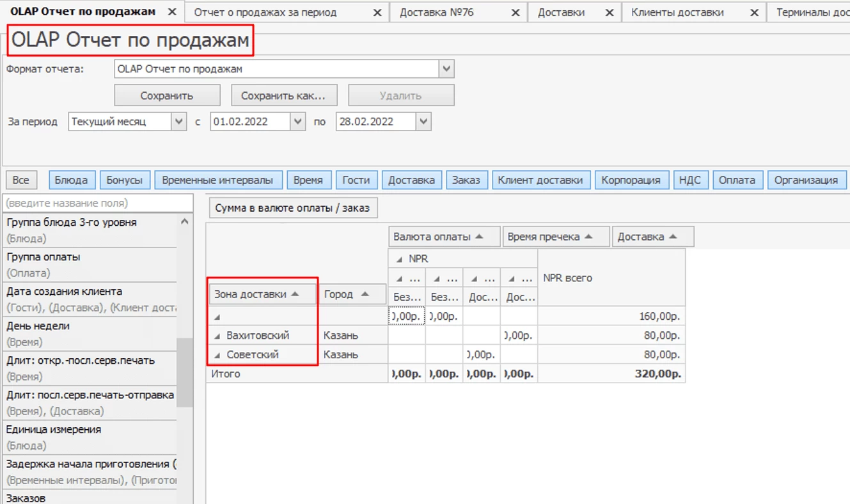Close the Отчет о продажах за период tab

coord(377,13)
